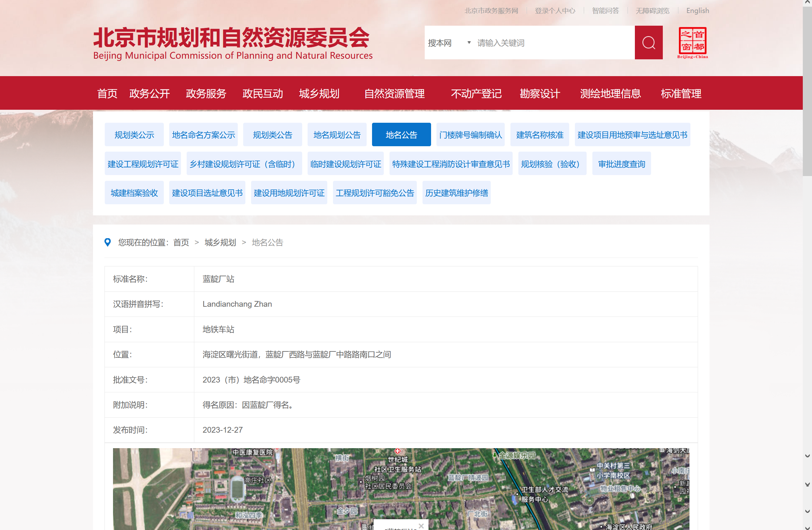Open 标准管理 navigation menu

pyautogui.click(x=681, y=93)
